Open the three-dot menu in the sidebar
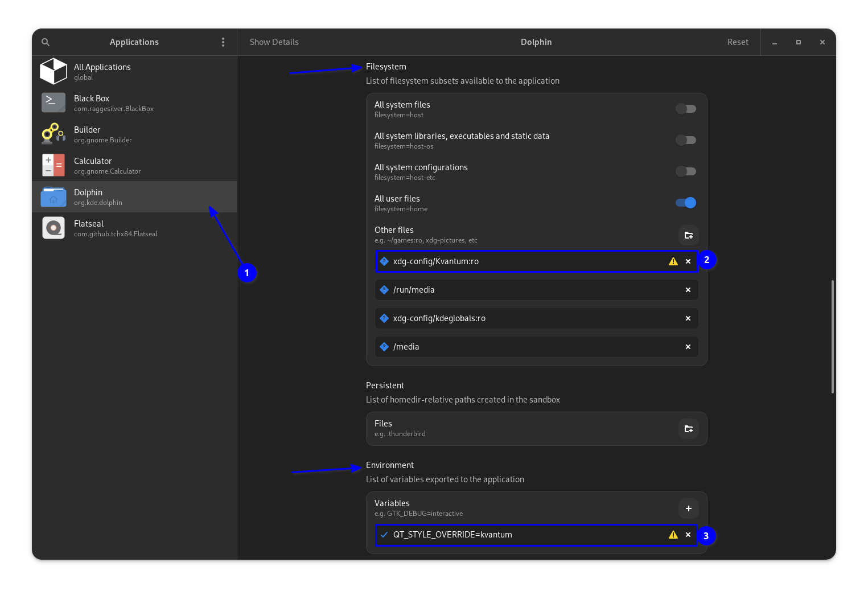Viewport: 868px width, 595px height. click(223, 42)
